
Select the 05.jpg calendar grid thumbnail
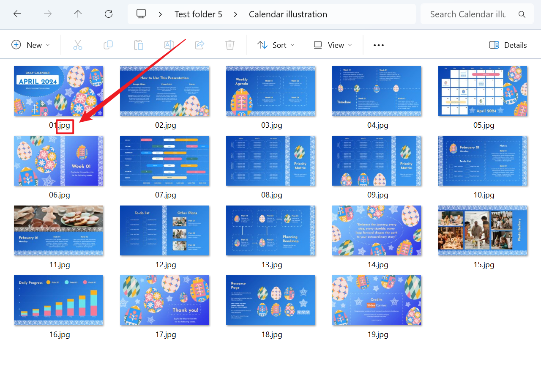tap(483, 91)
